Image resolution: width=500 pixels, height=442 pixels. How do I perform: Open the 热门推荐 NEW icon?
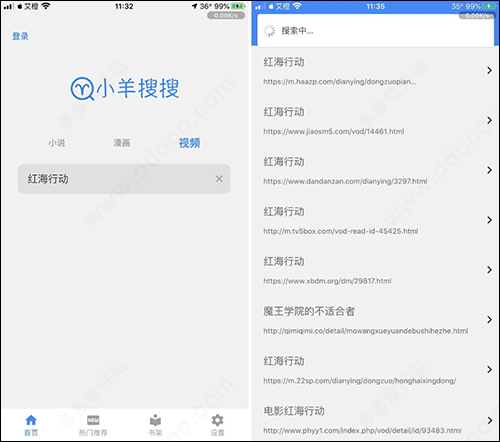coord(93,420)
